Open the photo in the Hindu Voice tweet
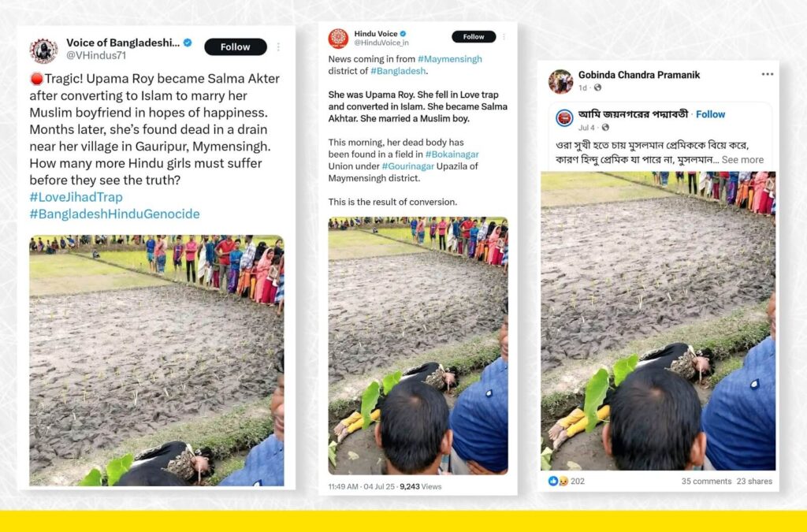The height and width of the screenshot is (532, 807). (x=418, y=346)
